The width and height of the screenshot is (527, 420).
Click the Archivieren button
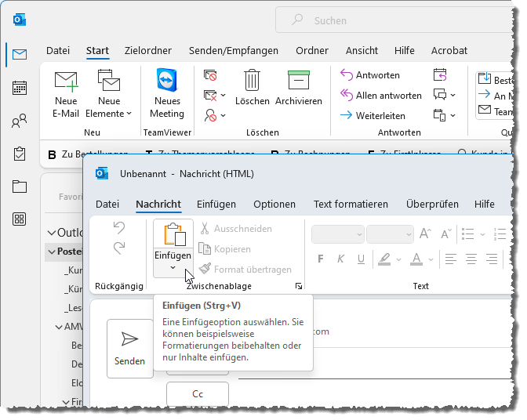pyautogui.click(x=299, y=88)
